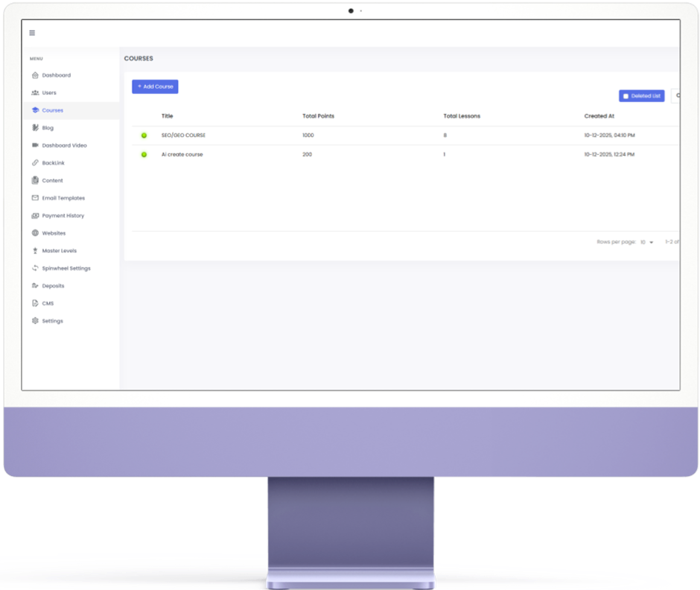Click the Payment History money icon
Screen dimensions: 700x590
35,216
